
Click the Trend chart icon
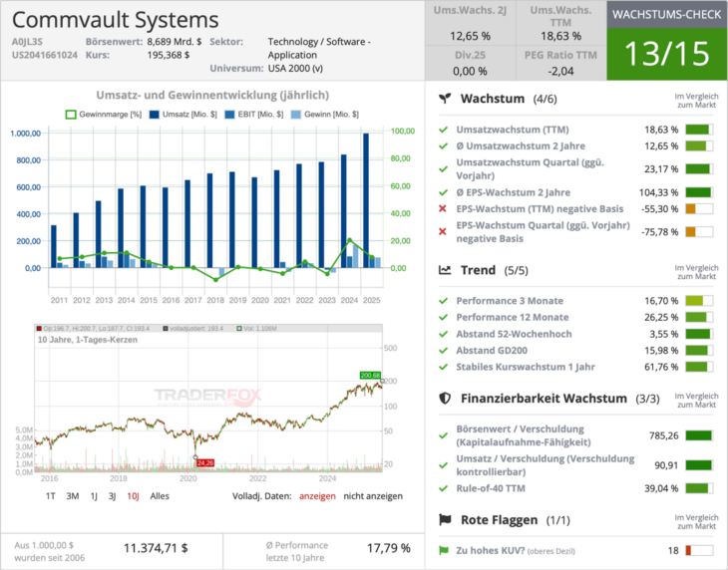click(x=445, y=270)
